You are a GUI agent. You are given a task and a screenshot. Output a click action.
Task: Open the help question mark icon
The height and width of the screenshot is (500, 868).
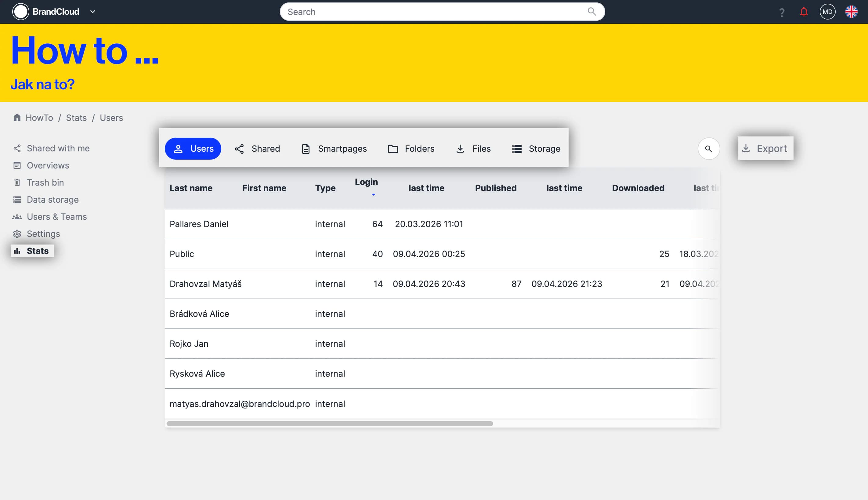(x=782, y=13)
